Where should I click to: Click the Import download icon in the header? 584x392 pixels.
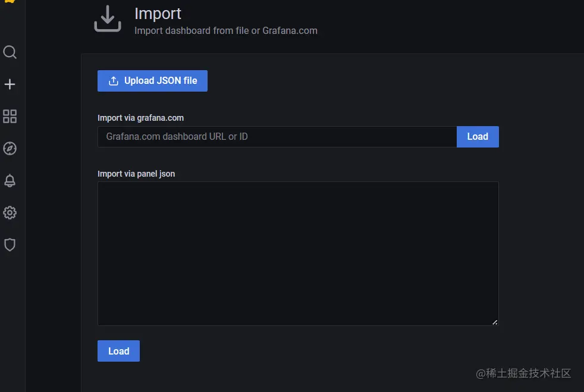point(108,18)
